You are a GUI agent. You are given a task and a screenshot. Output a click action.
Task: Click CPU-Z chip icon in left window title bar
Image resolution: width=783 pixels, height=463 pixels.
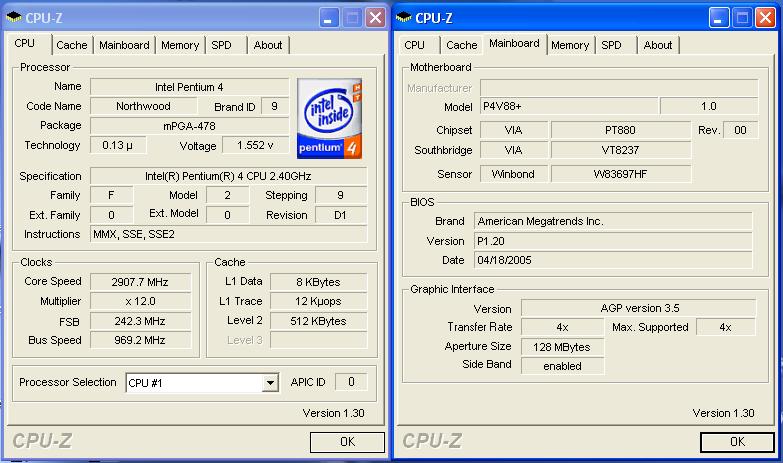click(13, 18)
